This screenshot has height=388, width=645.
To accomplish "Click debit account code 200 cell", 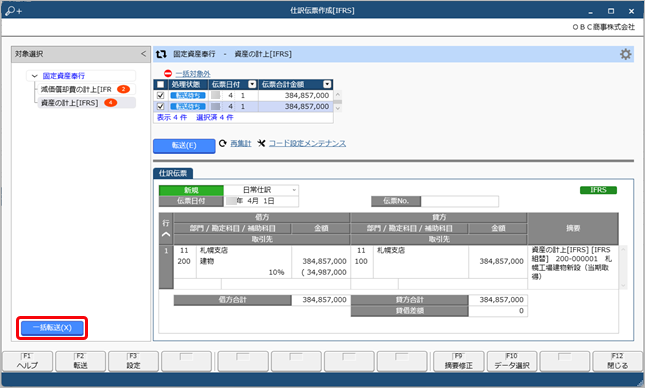I will click(x=184, y=261).
